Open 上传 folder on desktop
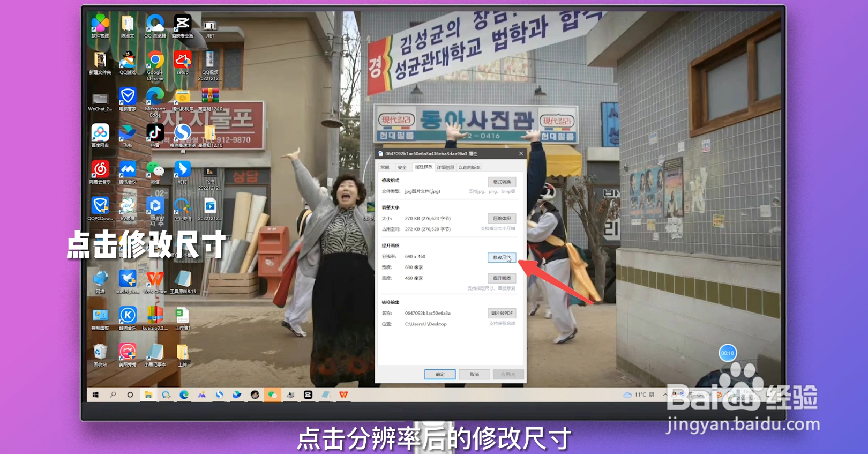 [x=183, y=355]
